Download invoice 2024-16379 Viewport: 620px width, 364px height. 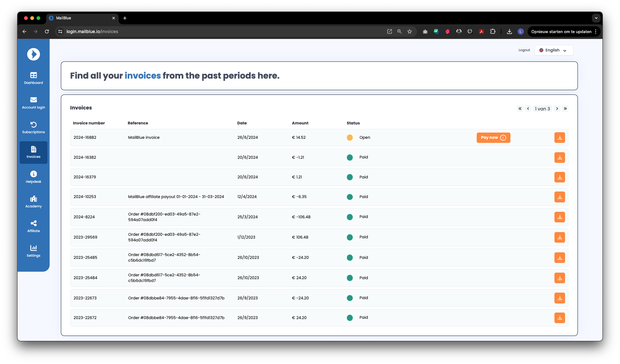(x=559, y=177)
